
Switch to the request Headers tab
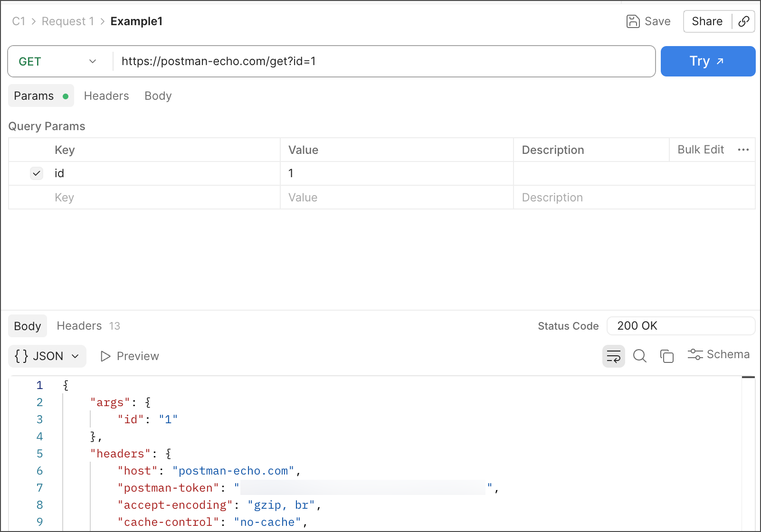click(x=106, y=96)
